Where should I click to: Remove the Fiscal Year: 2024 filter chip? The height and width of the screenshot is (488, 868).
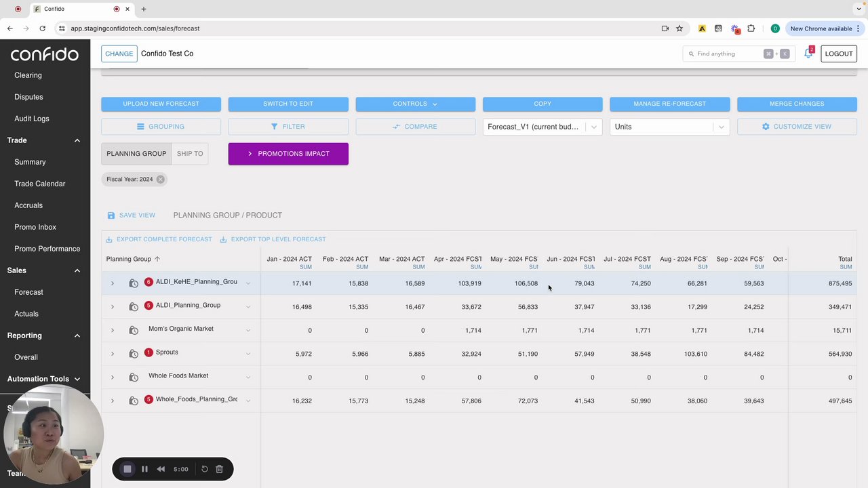160,180
